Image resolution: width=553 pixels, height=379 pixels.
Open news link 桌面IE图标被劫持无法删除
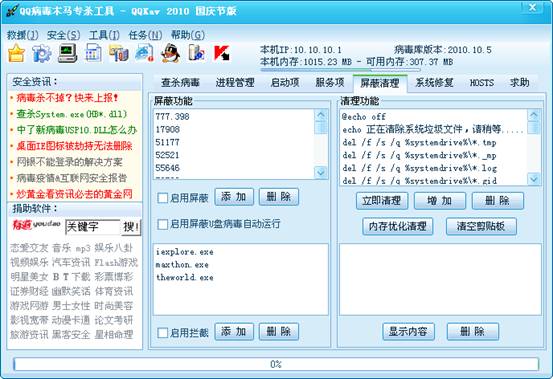click(x=74, y=146)
